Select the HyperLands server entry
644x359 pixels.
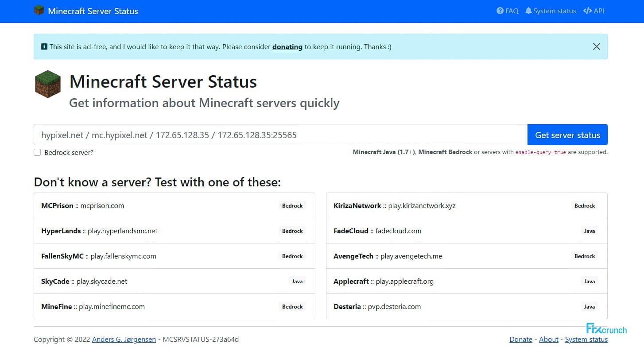175,231
